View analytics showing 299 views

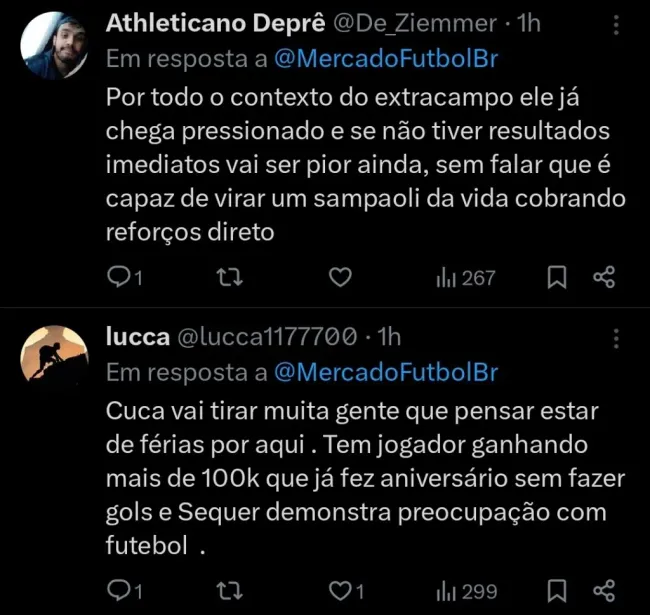466,591
